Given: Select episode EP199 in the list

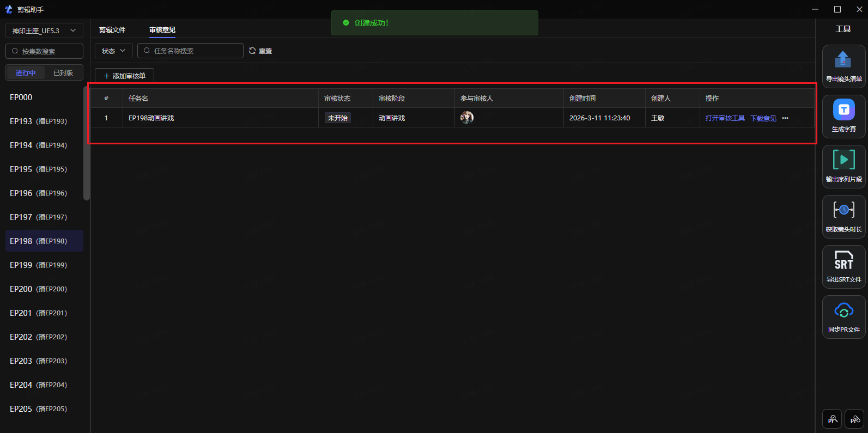Looking at the screenshot, I should [x=44, y=265].
